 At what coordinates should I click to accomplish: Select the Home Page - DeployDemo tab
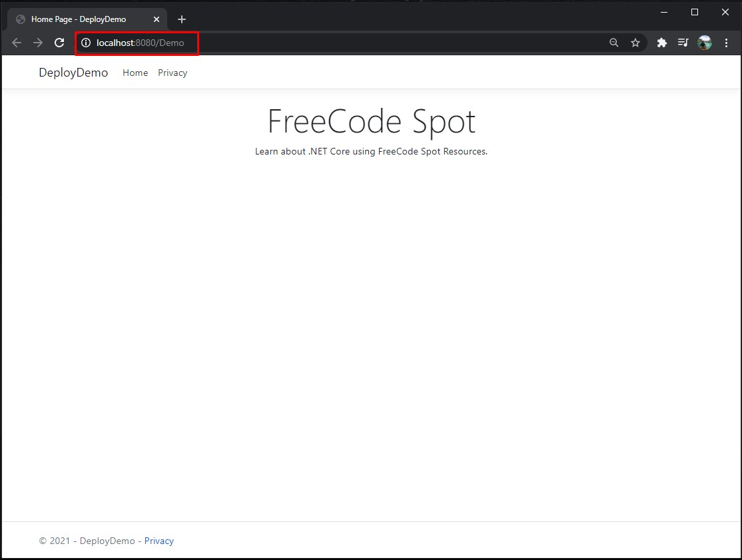tap(79, 19)
